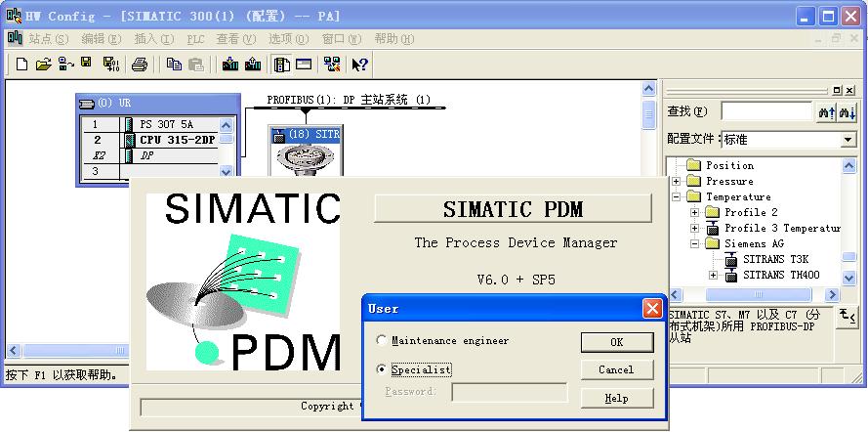Open the 选项(O) menu
This screenshot has width=868, height=432.
[x=289, y=39]
